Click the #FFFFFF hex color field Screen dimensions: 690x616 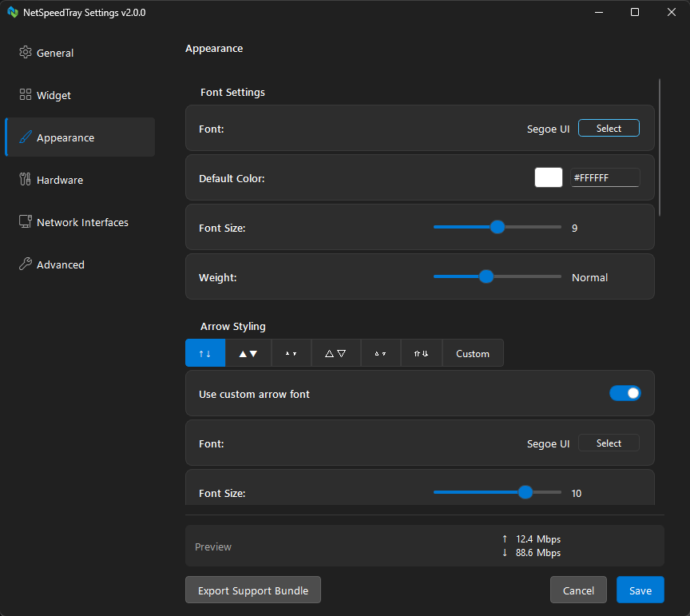click(605, 177)
